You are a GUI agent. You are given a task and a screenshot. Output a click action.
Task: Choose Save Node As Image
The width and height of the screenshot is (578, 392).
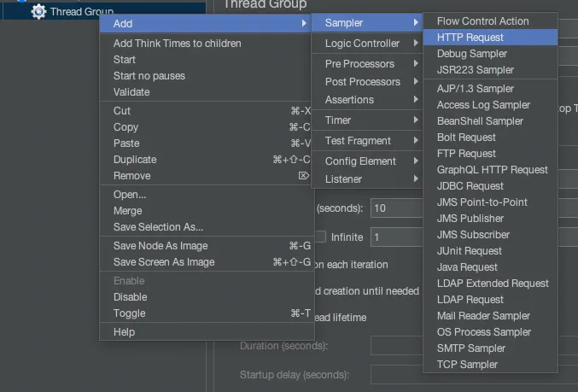coord(159,246)
